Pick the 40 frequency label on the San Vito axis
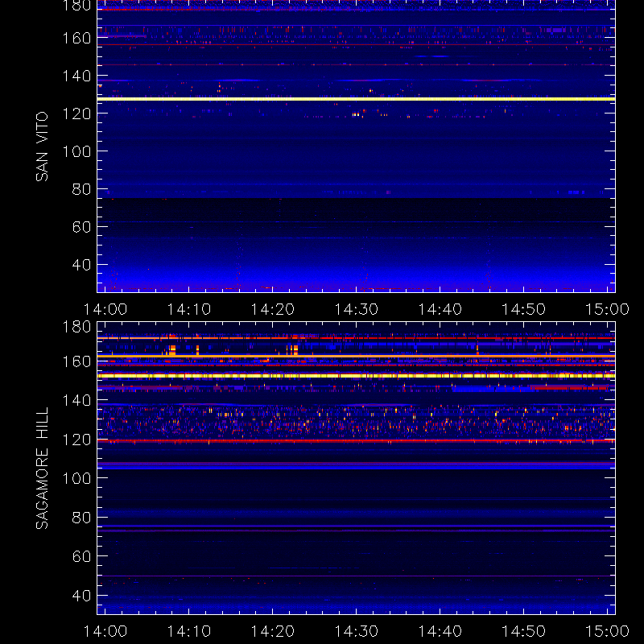Viewport: 644px width, 644px height. pos(81,265)
